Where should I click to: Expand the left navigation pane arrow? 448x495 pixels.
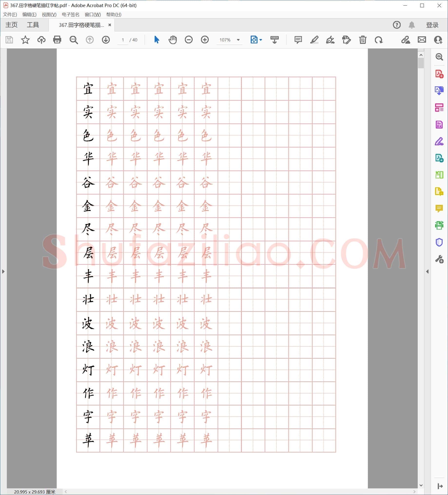pos(3,272)
